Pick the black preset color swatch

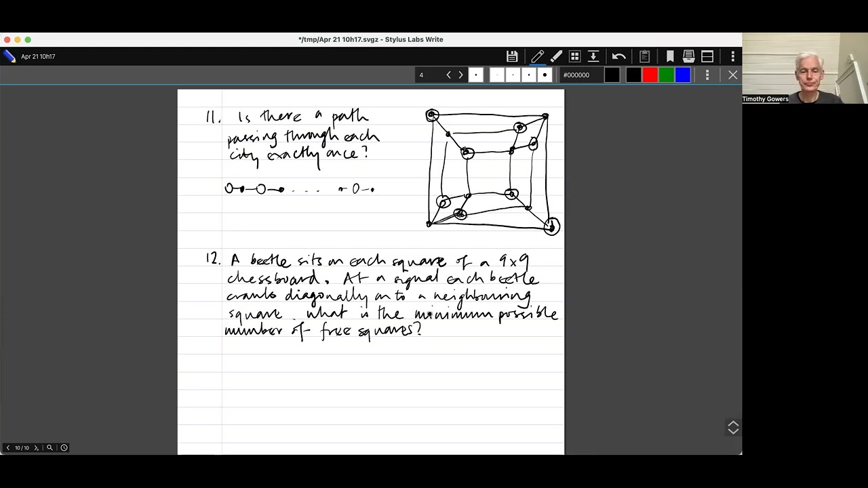point(633,75)
